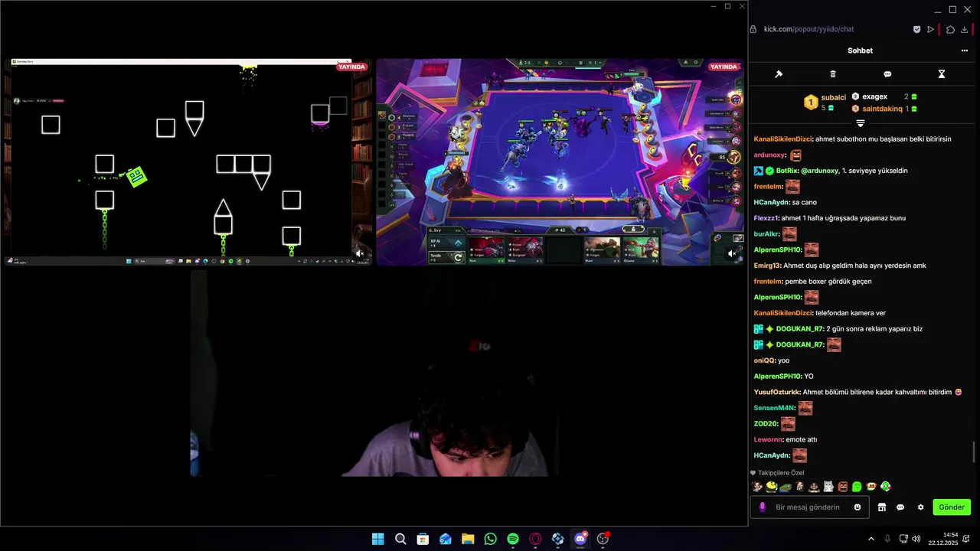Click username oniQQ in chat
The height and width of the screenshot is (551, 980).
click(764, 360)
